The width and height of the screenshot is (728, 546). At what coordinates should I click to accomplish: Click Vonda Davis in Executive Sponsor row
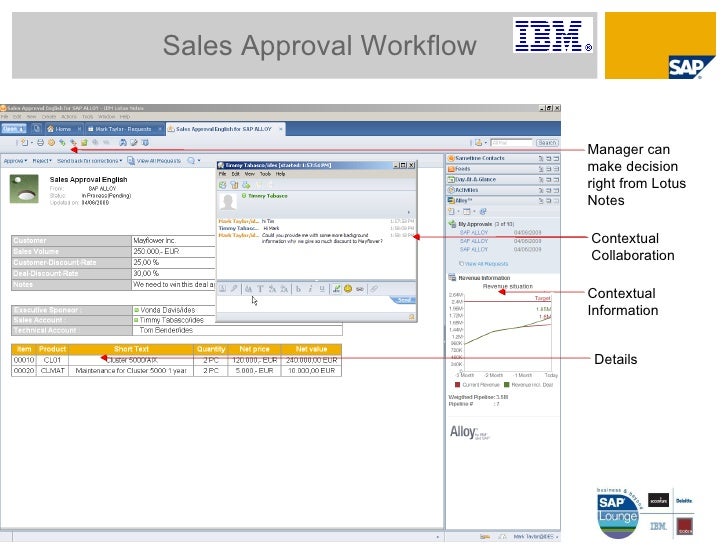(x=167, y=310)
